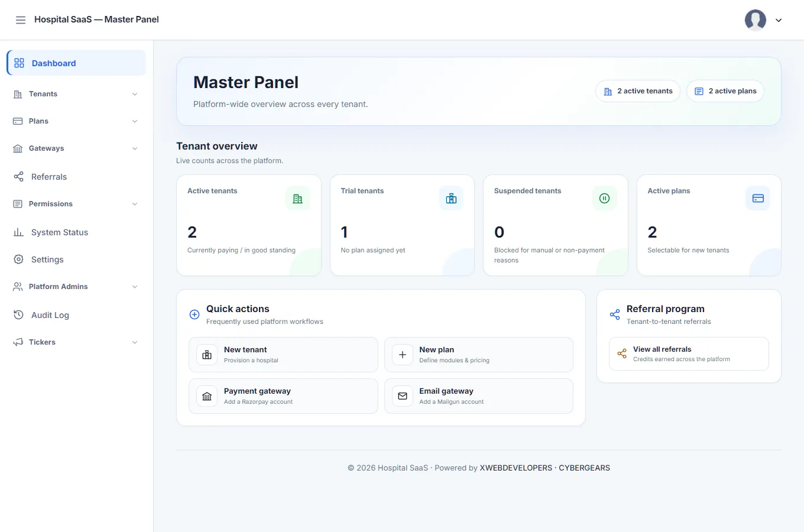
Task: Expand the Plans sidebar chevron
Action: pos(135,121)
